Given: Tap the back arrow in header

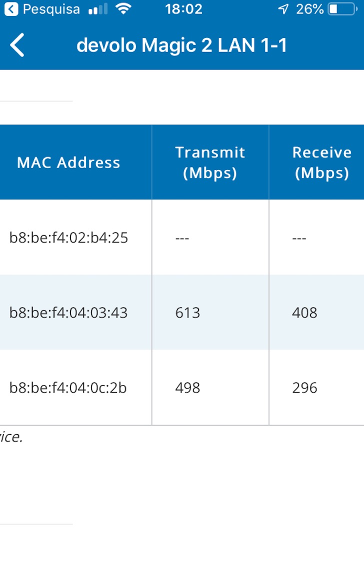Looking at the screenshot, I should click(17, 45).
